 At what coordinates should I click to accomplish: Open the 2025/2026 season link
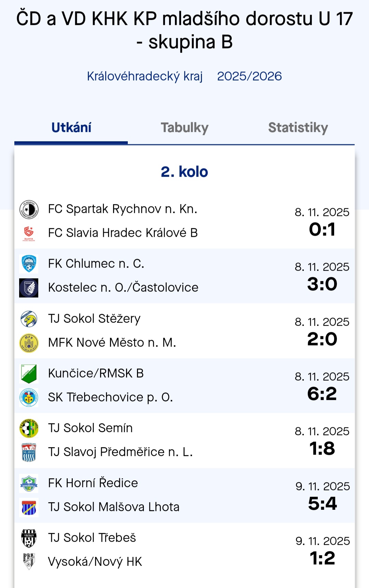(x=249, y=76)
